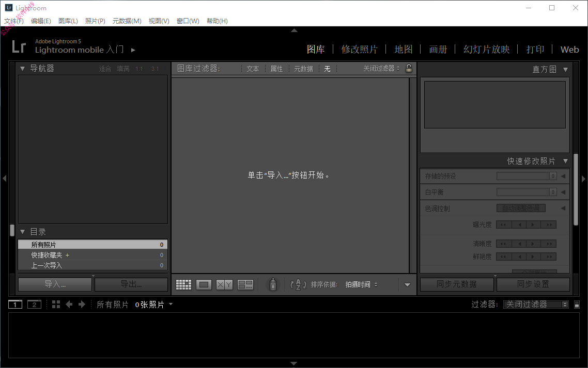Open Compare view XY icon
Screen dimensions: 588x368
coord(224,285)
